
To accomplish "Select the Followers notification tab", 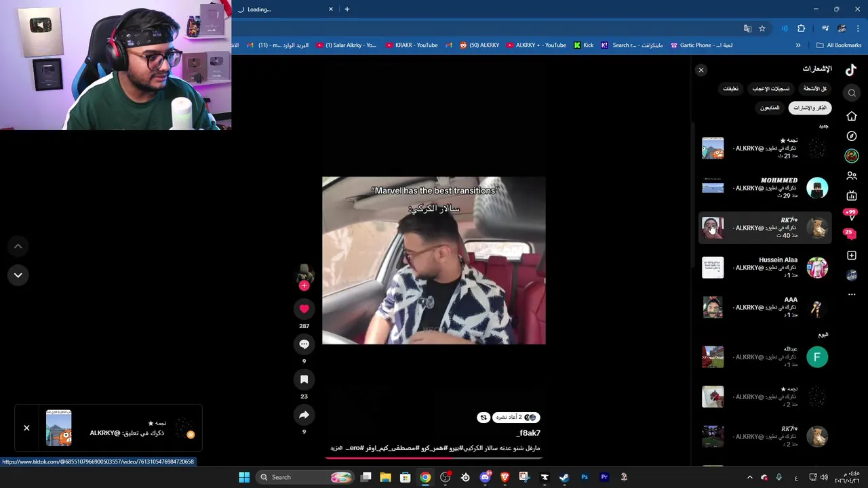I will [770, 108].
